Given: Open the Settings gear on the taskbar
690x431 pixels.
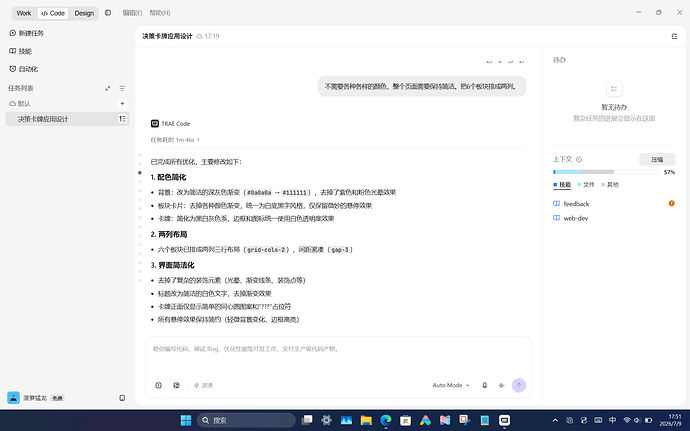Looking at the screenshot, I should 327,420.
